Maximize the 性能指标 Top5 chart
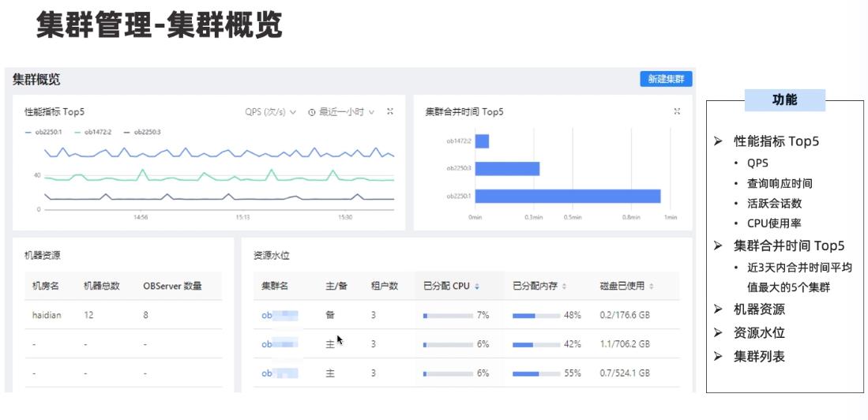This screenshot has width=868, height=420. (x=390, y=112)
